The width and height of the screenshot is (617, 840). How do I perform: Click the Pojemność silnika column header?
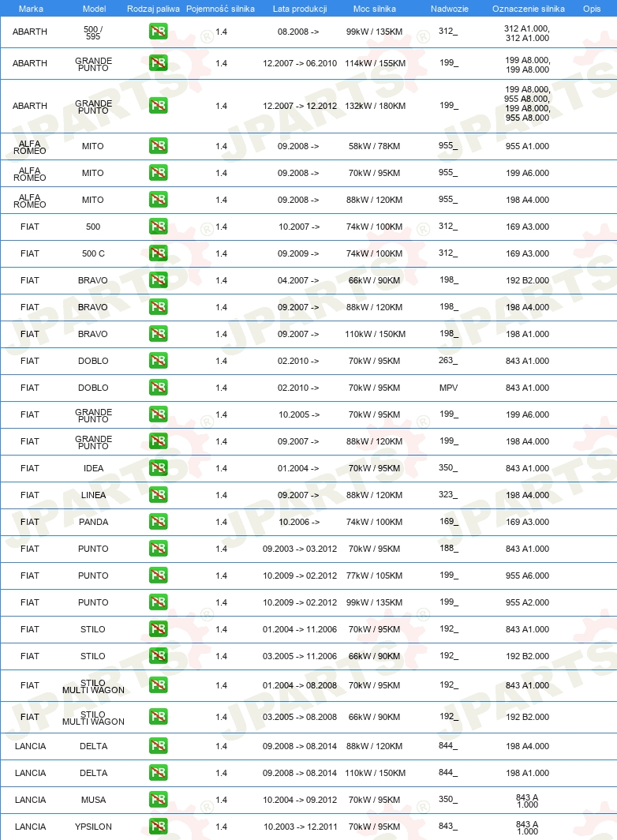[220, 9]
